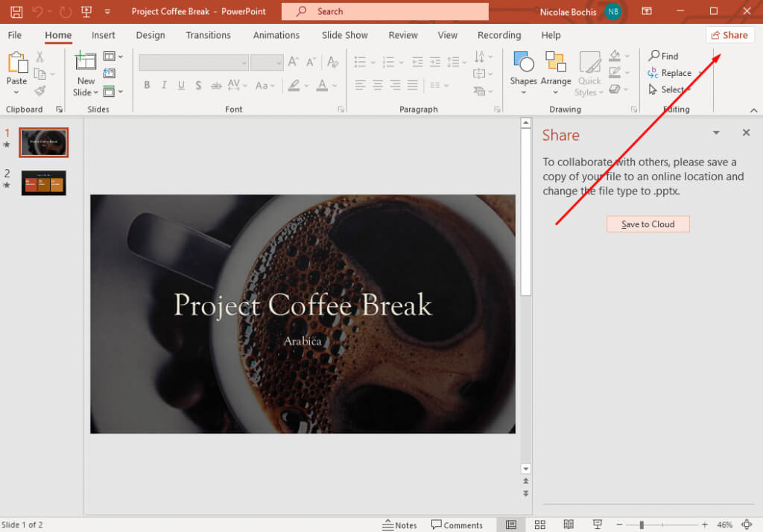Viewport: 763px width, 532px height.
Task: Toggle the Comments pane
Action: tap(457, 525)
